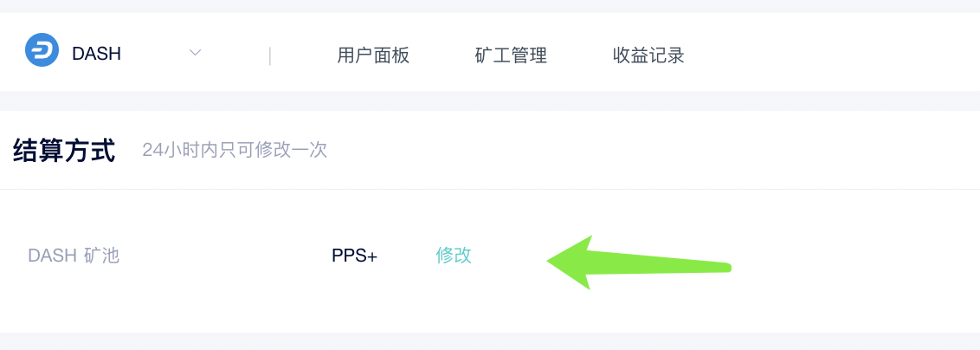Click the horizontal divider under 结算方式

[490, 189]
